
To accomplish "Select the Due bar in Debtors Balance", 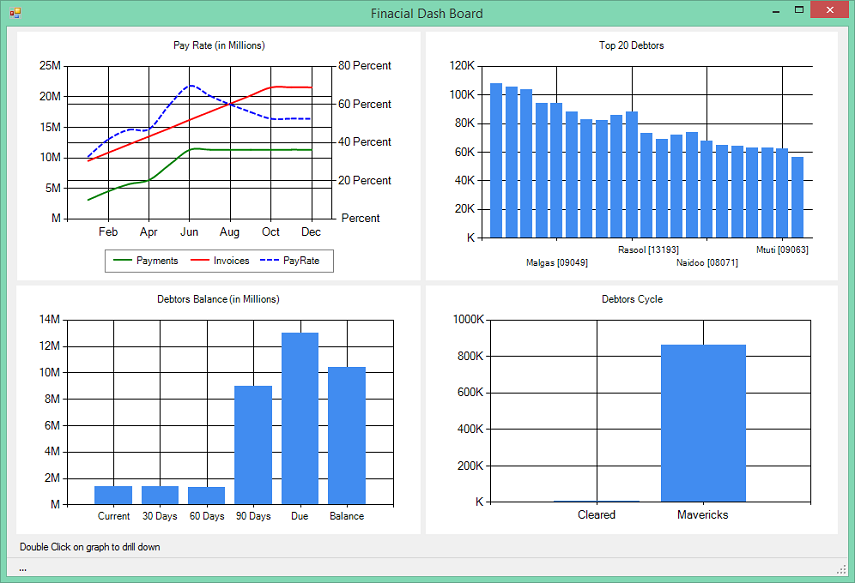I will pyautogui.click(x=300, y=418).
